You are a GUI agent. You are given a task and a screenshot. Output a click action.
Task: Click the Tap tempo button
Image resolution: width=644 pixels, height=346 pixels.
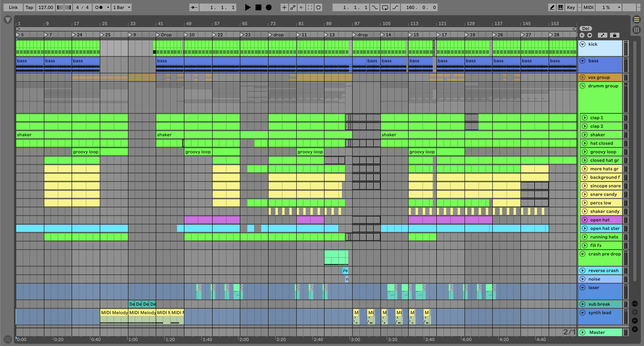click(x=29, y=8)
